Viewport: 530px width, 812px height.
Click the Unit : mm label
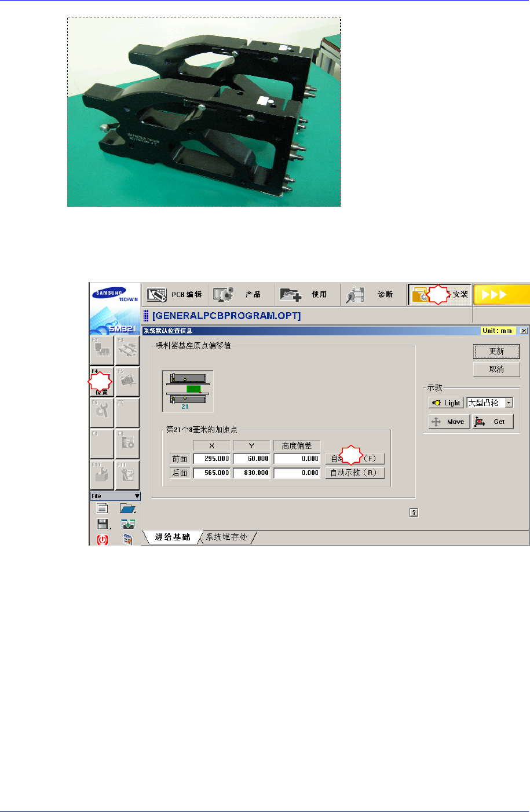(x=498, y=331)
